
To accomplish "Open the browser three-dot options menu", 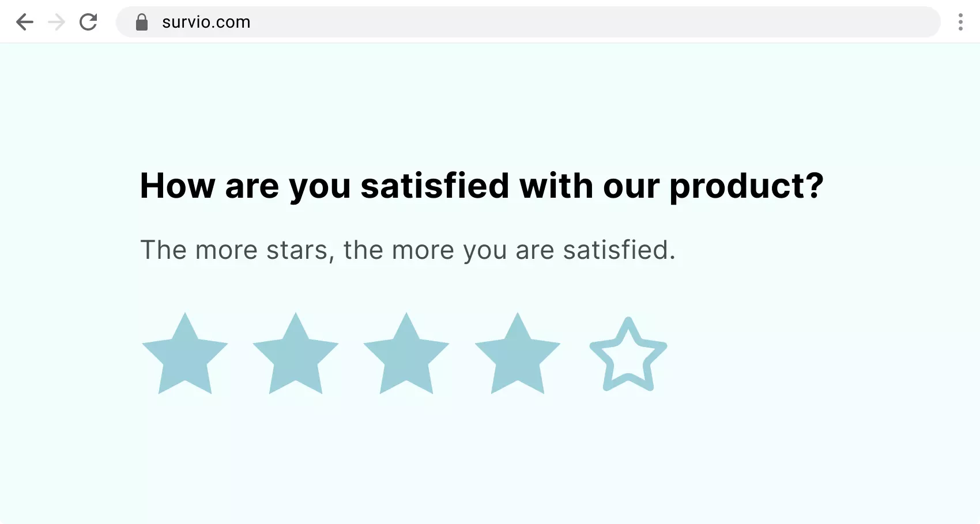I will point(961,22).
